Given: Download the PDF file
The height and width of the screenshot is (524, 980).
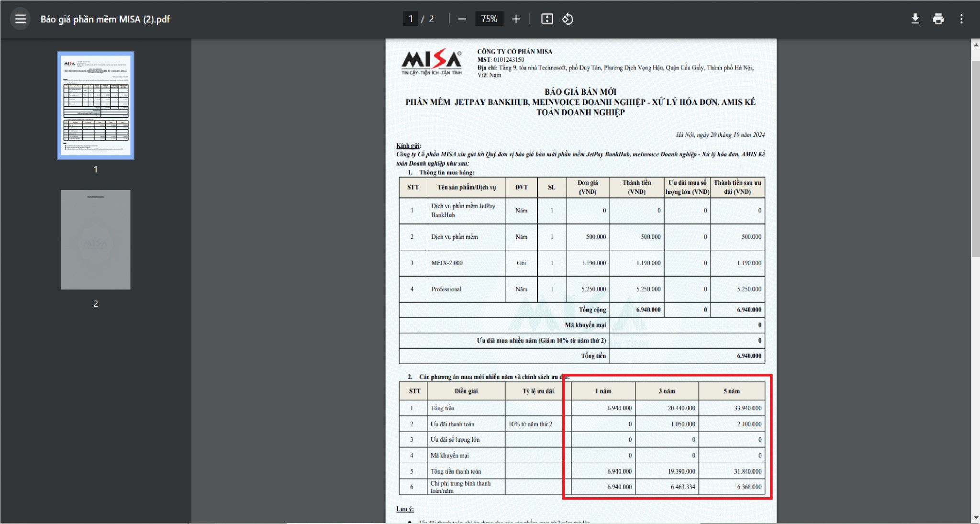Looking at the screenshot, I should coord(915,19).
